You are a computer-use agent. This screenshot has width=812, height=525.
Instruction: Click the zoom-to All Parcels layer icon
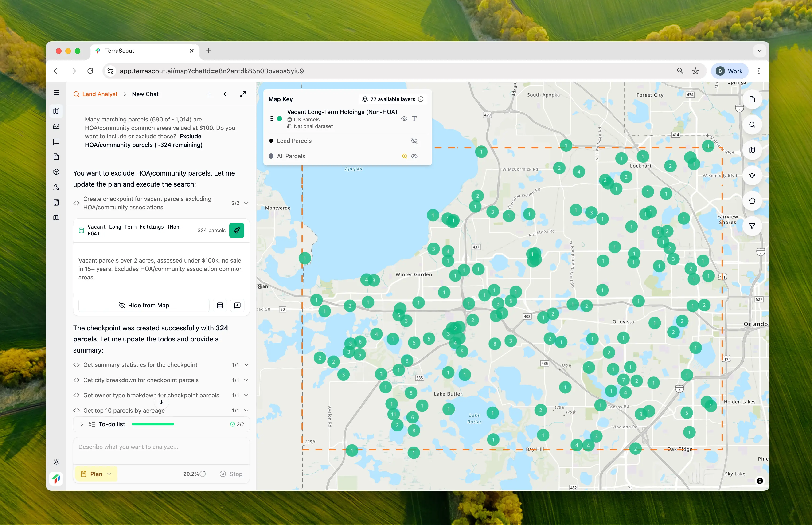(404, 156)
